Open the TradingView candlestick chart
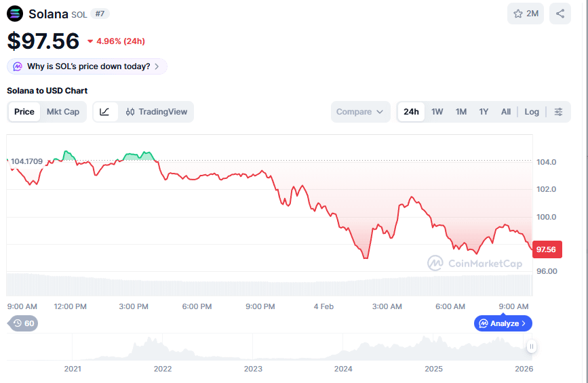588x383 pixels. pos(156,112)
